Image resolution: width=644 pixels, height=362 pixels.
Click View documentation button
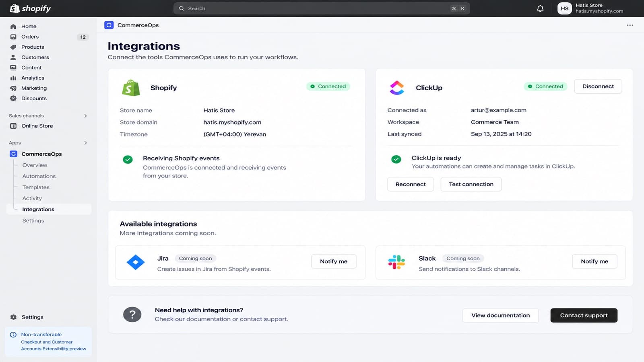500,315
